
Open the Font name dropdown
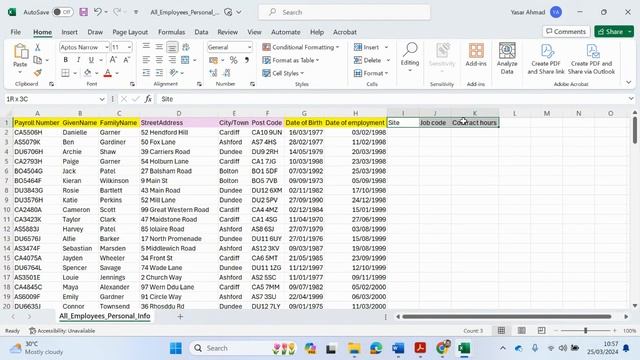coord(107,47)
